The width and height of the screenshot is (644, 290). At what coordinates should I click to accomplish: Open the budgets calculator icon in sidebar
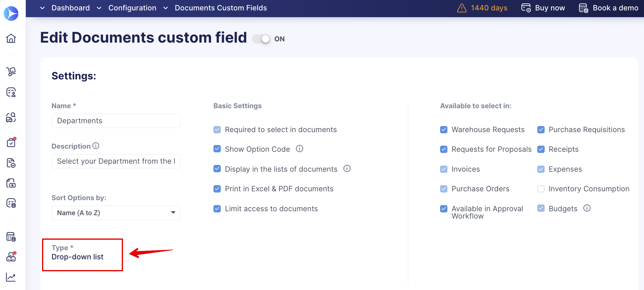pos(11,237)
